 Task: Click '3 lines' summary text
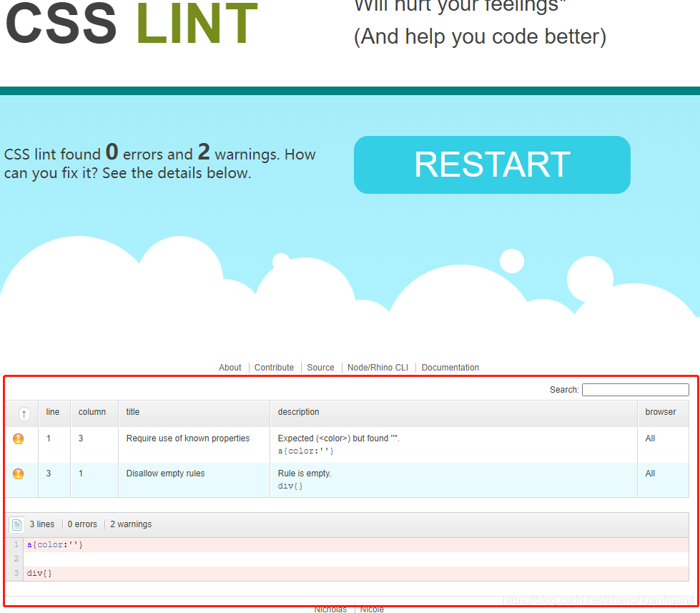tap(42, 524)
